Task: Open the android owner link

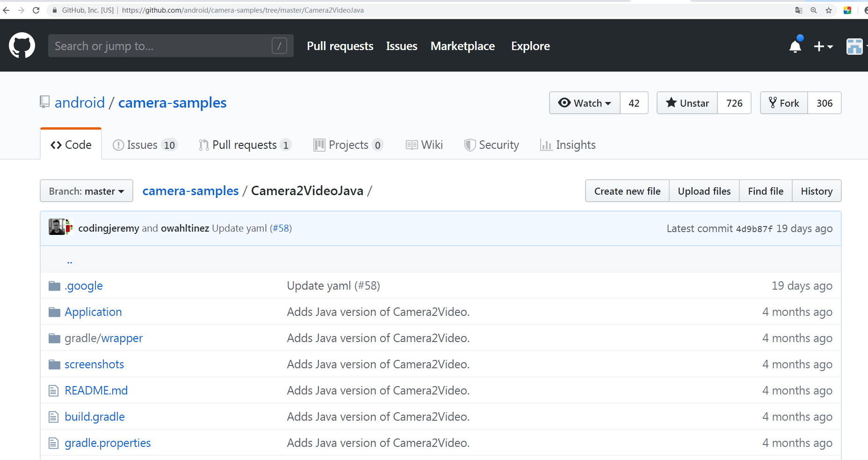Action: click(x=80, y=102)
